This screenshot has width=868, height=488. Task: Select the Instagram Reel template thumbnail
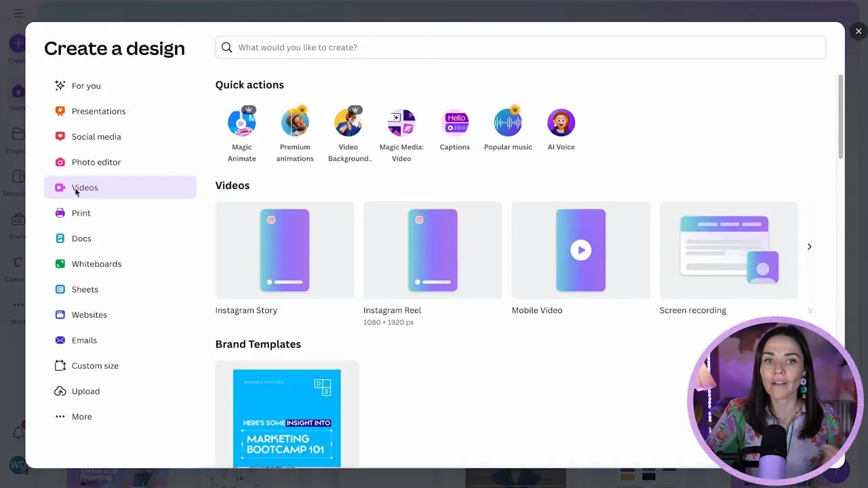coord(433,249)
